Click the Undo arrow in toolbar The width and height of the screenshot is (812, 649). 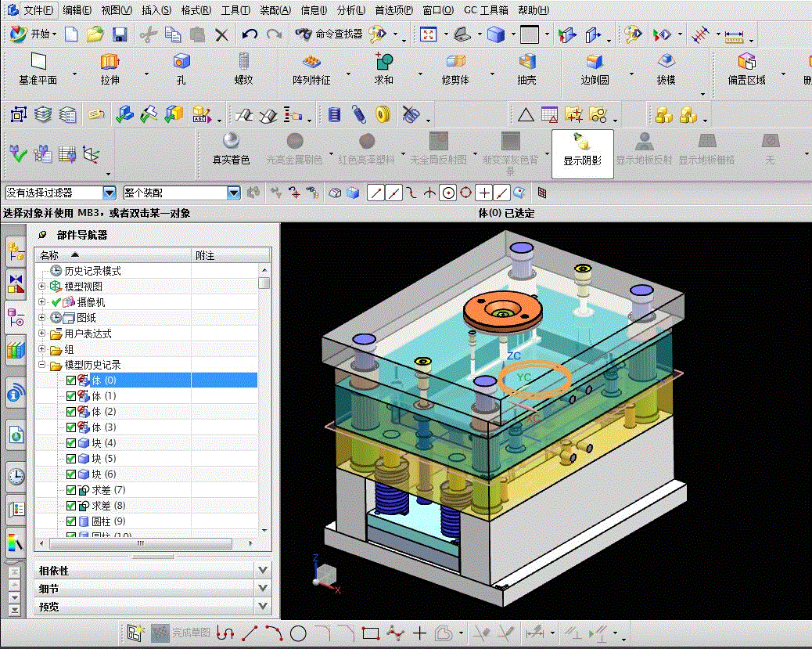click(250, 34)
